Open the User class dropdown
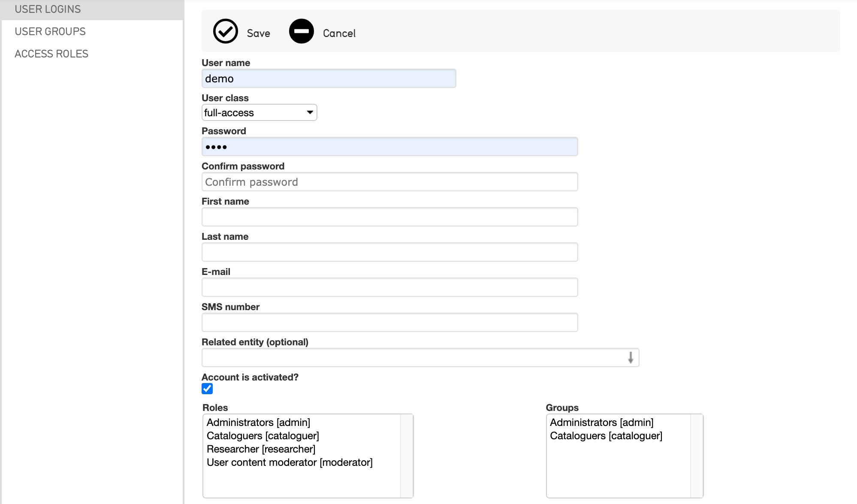 coord(259,112)
